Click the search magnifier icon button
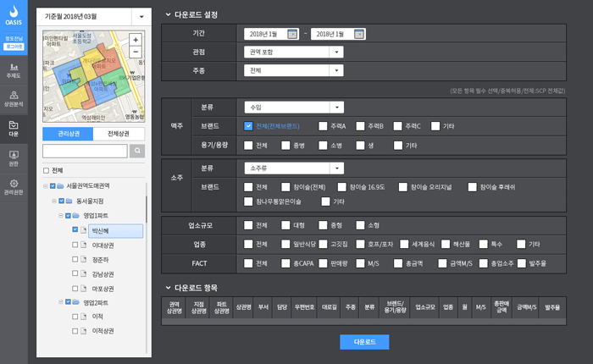Screen dimensions: 593x364 (x=137, y=151)
